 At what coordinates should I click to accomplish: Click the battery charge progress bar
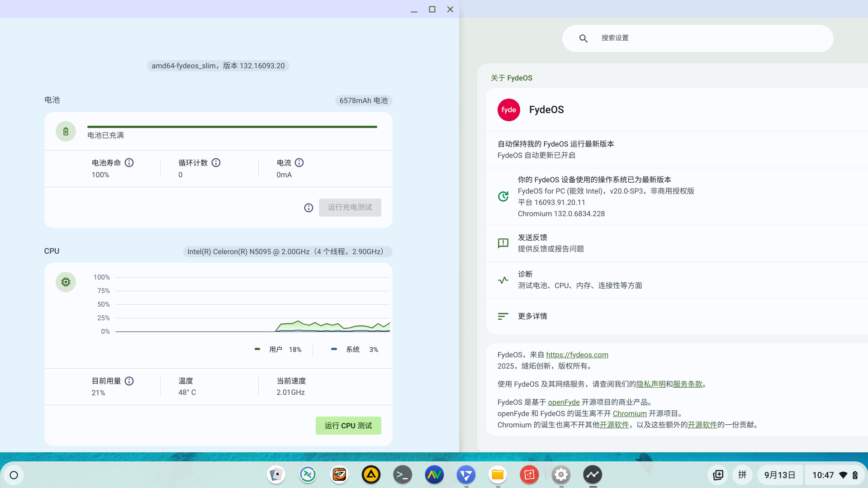[x=232, y=127]
